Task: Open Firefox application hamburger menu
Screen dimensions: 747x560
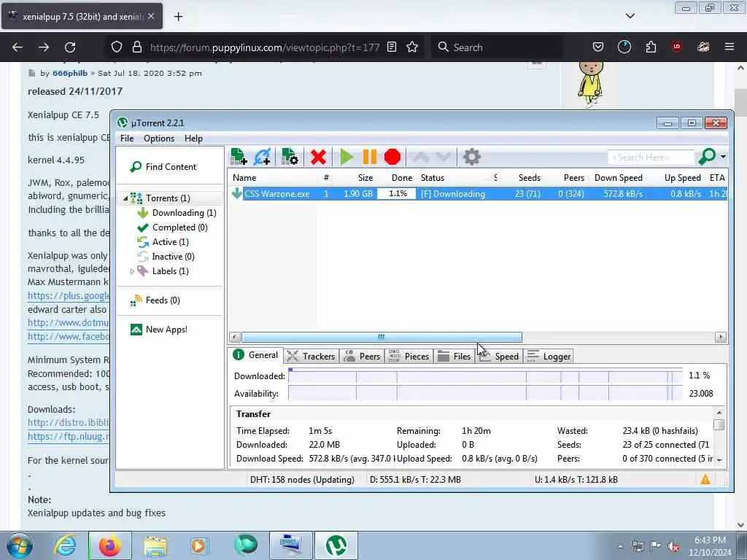Action: pyautogui.click(x=729, y=47)
